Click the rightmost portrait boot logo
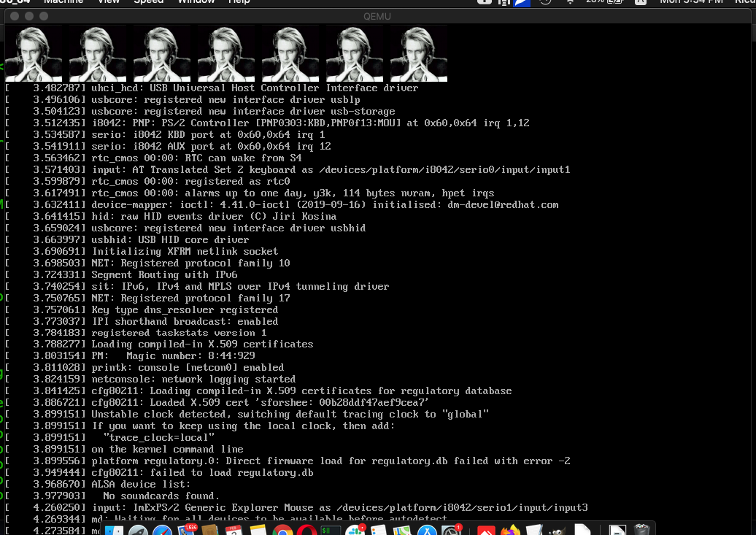 tap(419, 53)
